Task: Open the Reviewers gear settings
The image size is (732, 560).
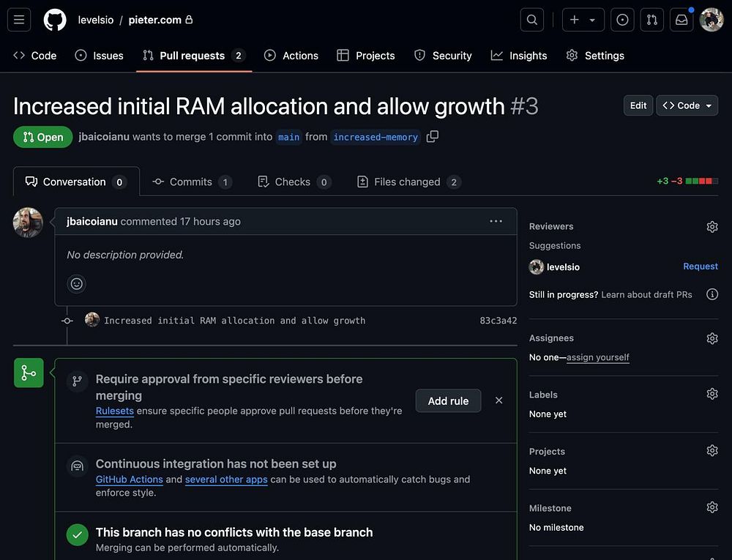Action: click(x=712, y=227)
